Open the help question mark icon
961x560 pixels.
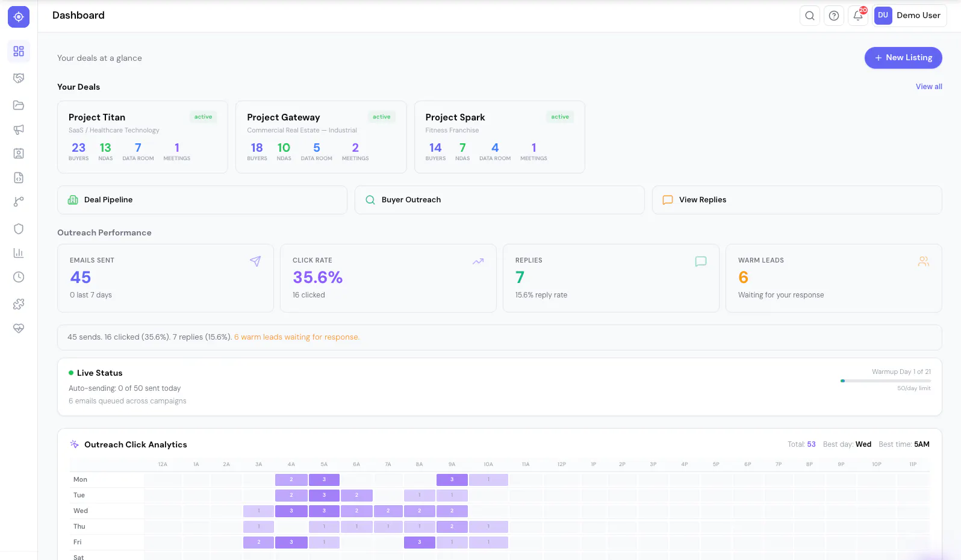[x=834, y=16]
